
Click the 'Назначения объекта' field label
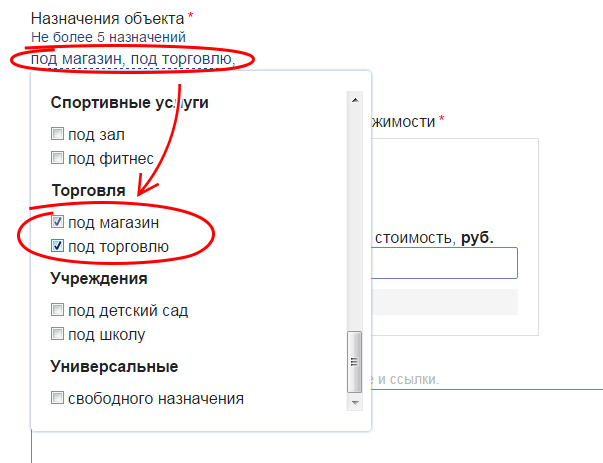(x=107, y=19)
